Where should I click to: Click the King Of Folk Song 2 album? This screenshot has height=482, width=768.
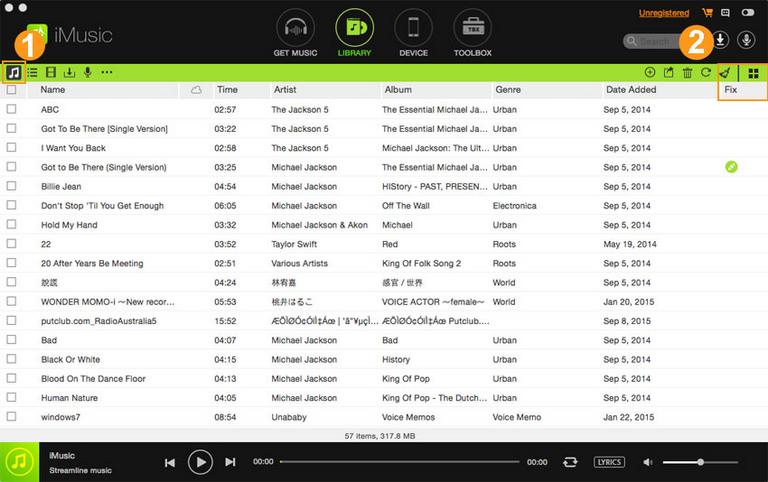[421, 264]
